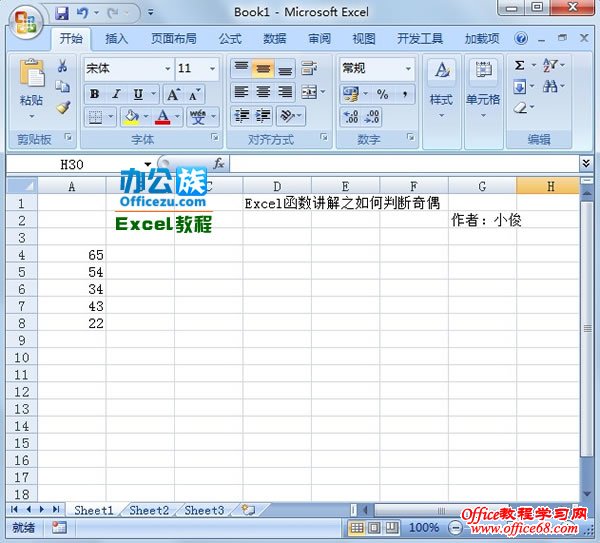
Task: Click the Office button orb
Action: [25, 22]
